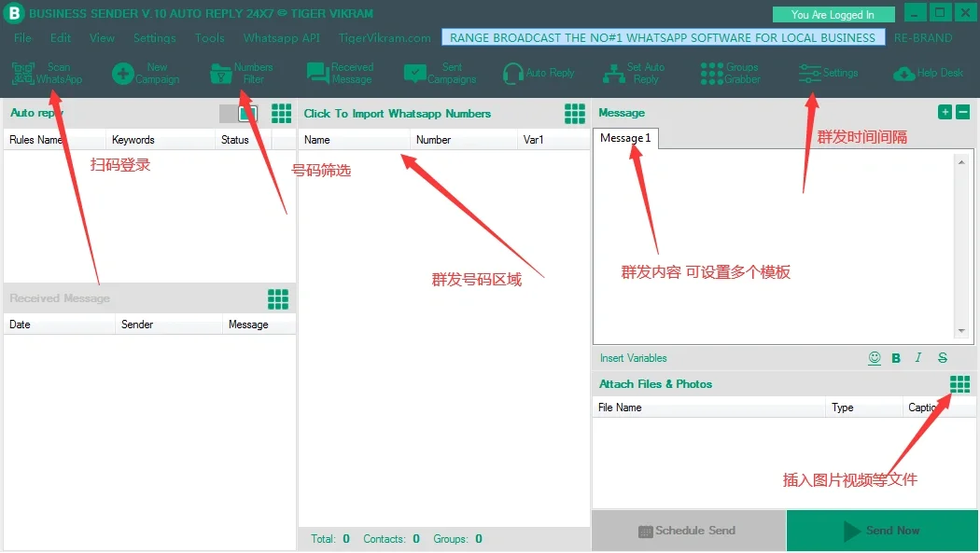Viewport: 980px width, 553px height.
Task: Open the Settings menu
Action: coord(154,38)
